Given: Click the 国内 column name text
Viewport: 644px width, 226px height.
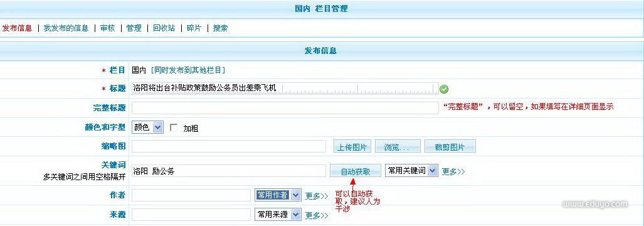Looking at the screenshot, I should [139, 70].
